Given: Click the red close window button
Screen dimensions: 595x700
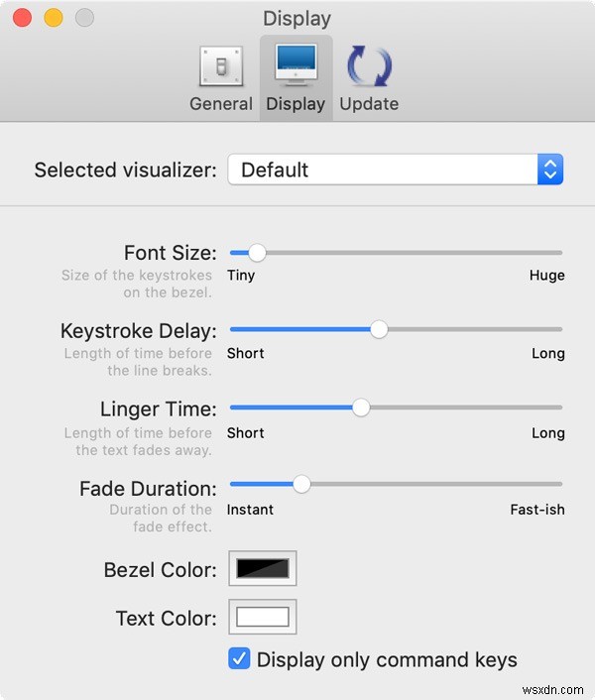Looking at the screenshot, I should pos(23,18).
